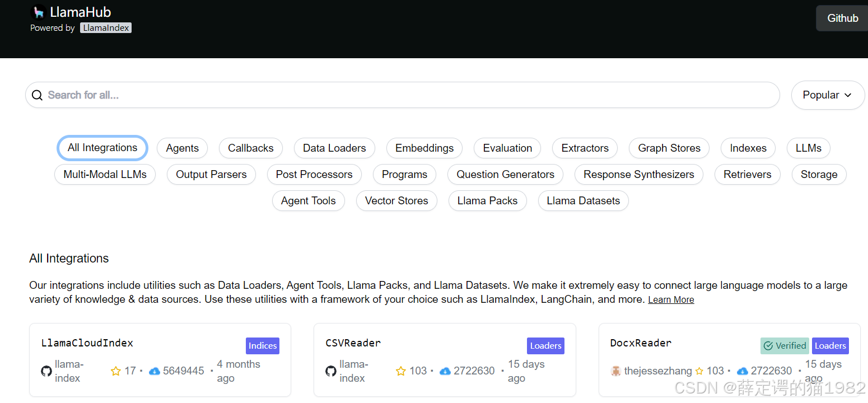Filter by Indexes category
The height and width of the screenshot is (403, 868).
pyautogui.click(x=748, y=148)
